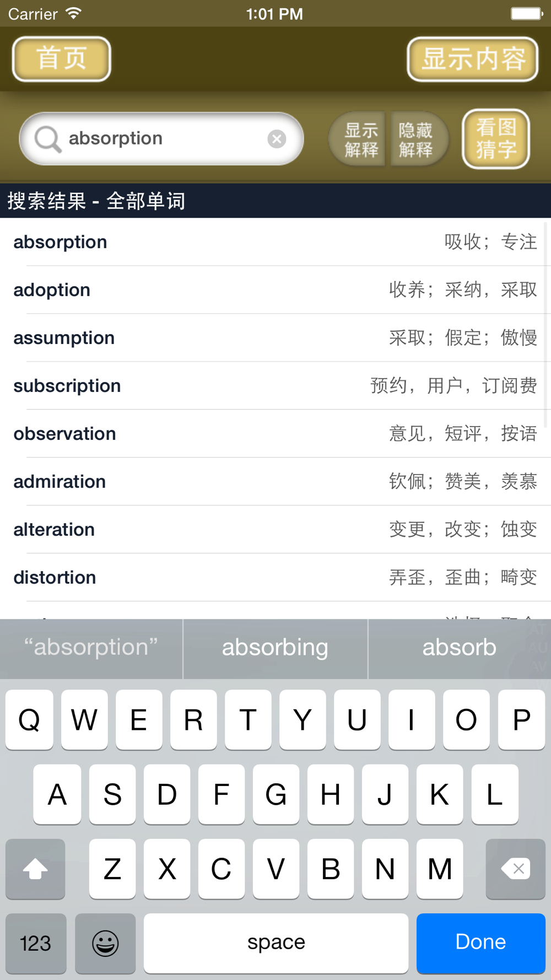The height and width of the screenshot is (980, 551).
Task: Select 隐藏解释 to hide definitions
Action: coord(418,139)
